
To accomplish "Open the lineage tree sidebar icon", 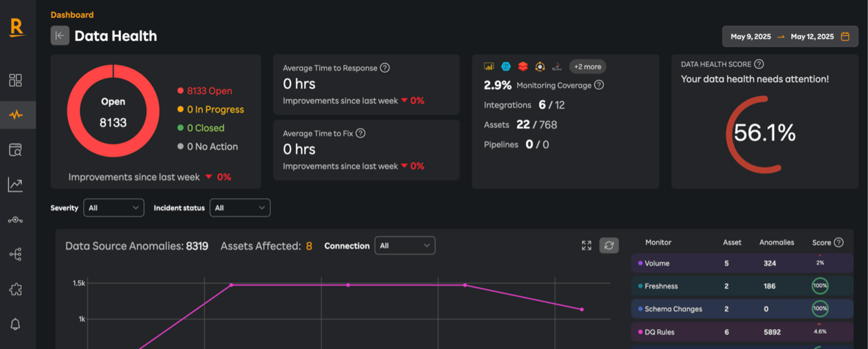I will click(x=15, y=254).
